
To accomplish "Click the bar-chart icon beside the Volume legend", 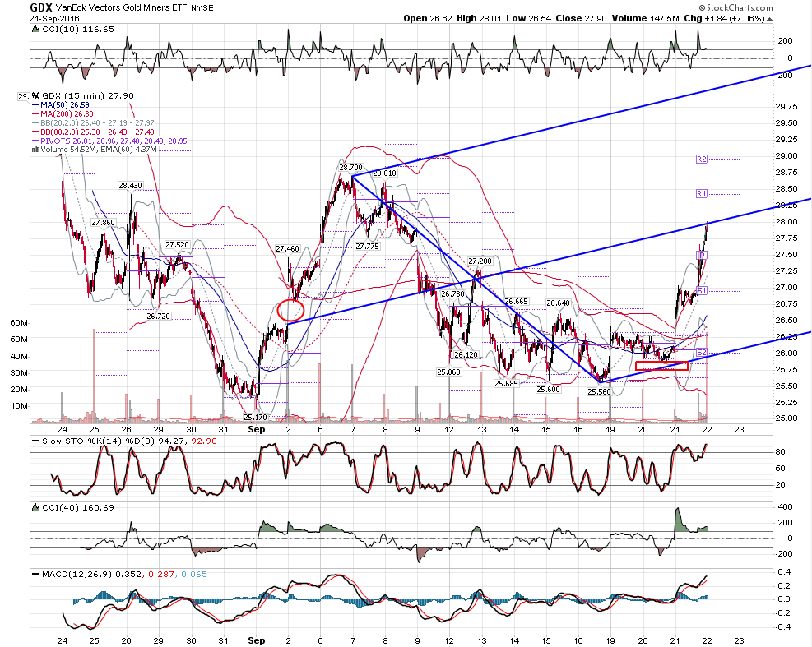I will click(x=35, y=149).
